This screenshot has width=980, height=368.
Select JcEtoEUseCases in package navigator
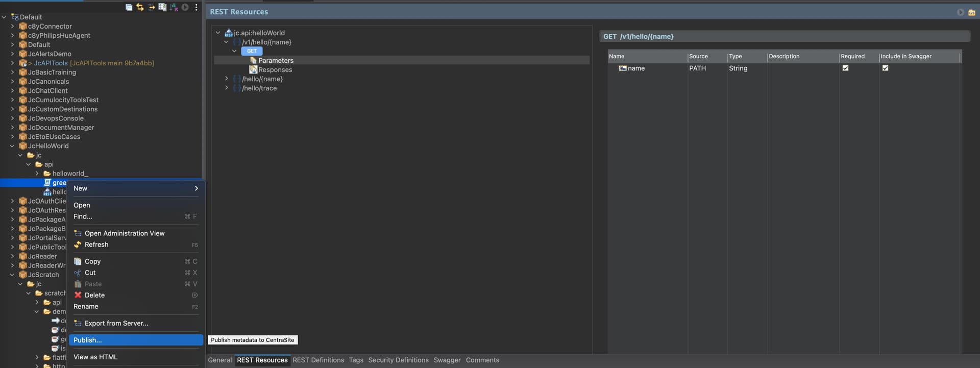click(54, 137)
